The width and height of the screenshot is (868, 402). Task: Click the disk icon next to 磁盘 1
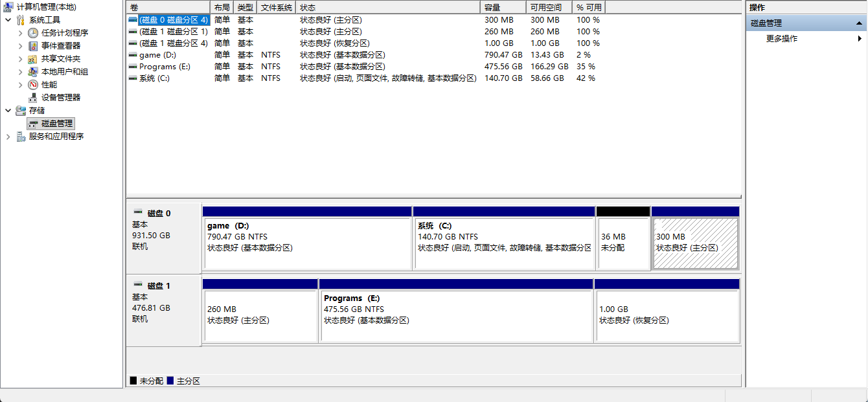tap(138, 285)
